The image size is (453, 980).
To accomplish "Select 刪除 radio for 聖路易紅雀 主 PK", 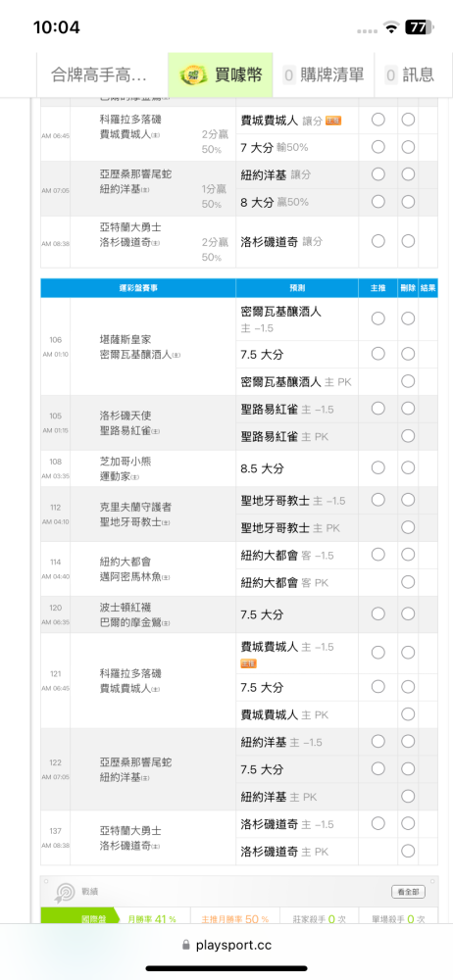I will [408, 436].
